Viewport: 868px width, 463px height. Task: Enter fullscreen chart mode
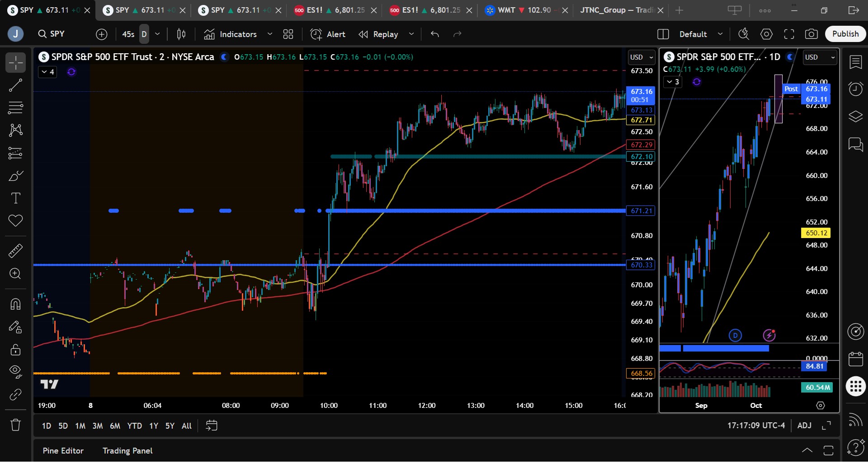point(789,34)
